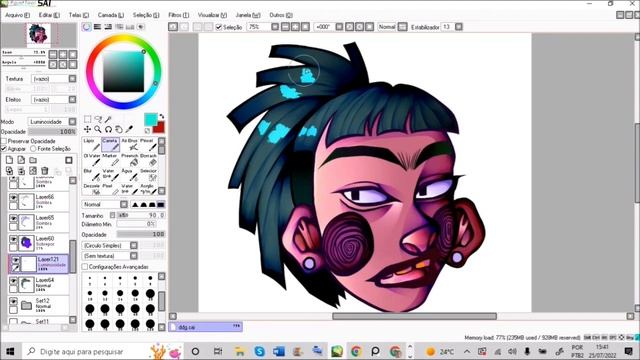This screenshot has height=360, width=640.
Task: Pick the red background color swatch
Action: [159, 127]
